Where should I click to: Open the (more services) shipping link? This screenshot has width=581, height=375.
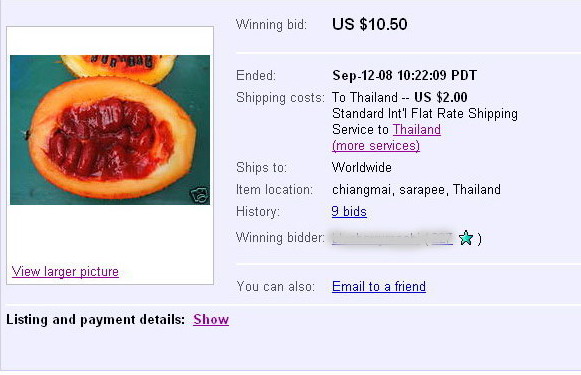376,146
